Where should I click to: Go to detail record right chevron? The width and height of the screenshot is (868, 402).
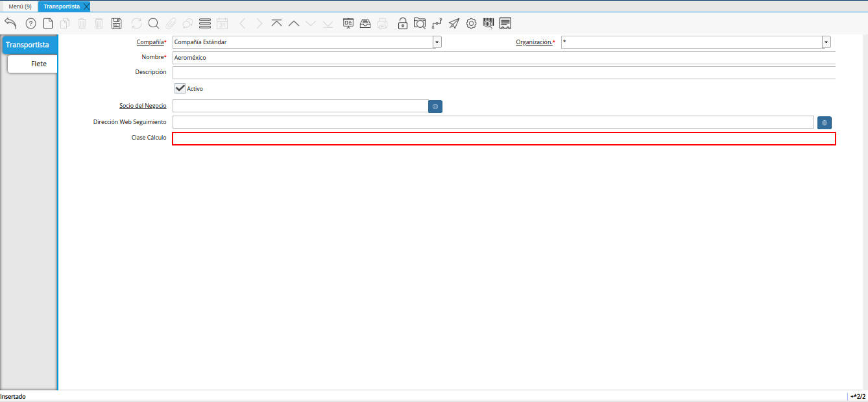(x=259, y=23)
